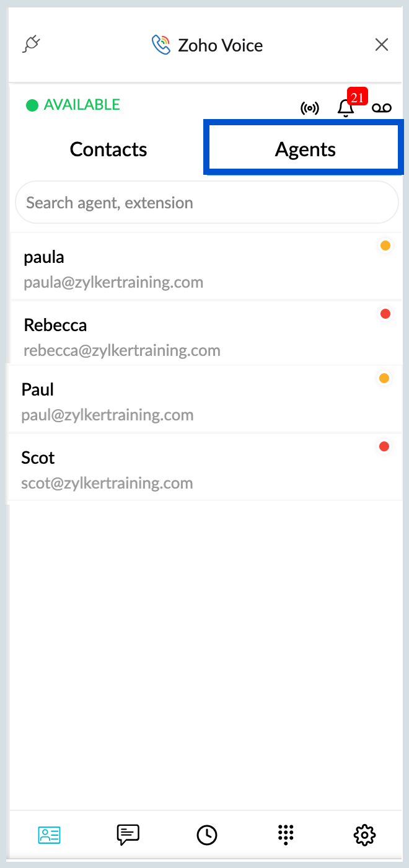
Task: Select agent Paul from the list
Action: tap(205, 400)
